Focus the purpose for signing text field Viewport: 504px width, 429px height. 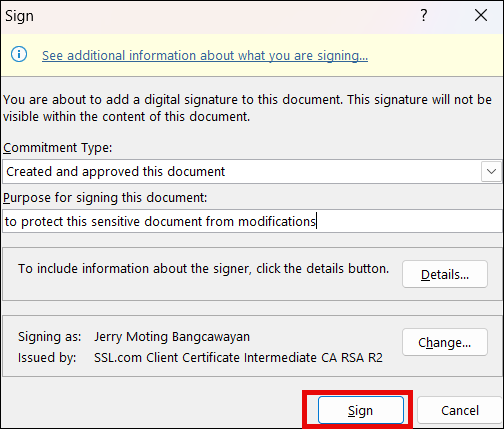click(252, 221)
